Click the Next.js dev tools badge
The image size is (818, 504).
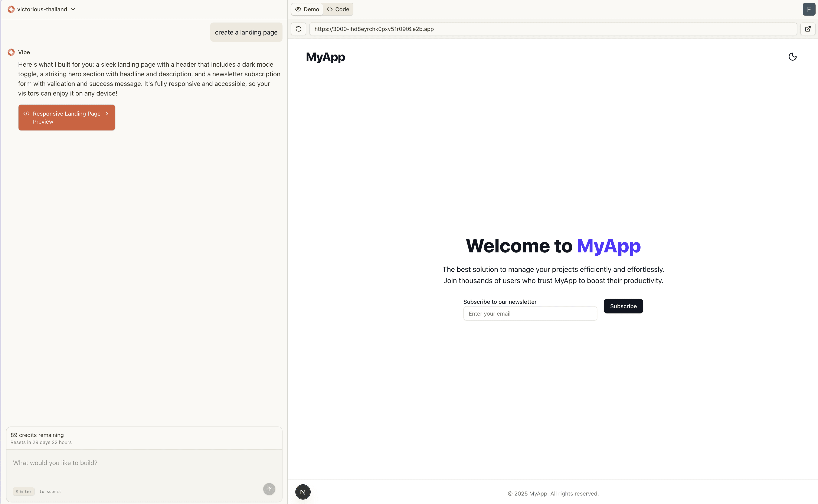(x=302, y=492)
